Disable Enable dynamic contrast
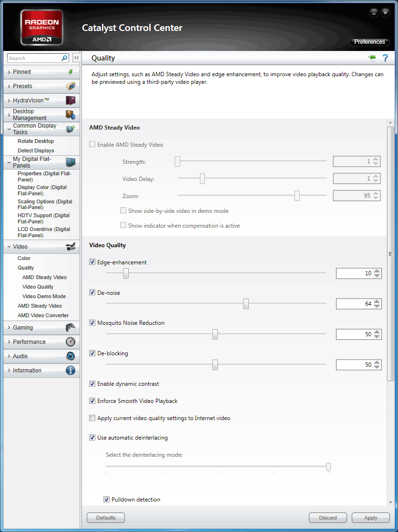This screenshot has height=532, width=398. point(92,384)
